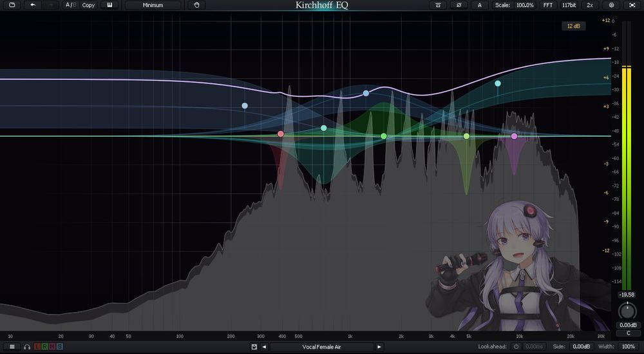Click the 117bit precision button
This screenshot has width=644, height=354.
click(569, 5)
